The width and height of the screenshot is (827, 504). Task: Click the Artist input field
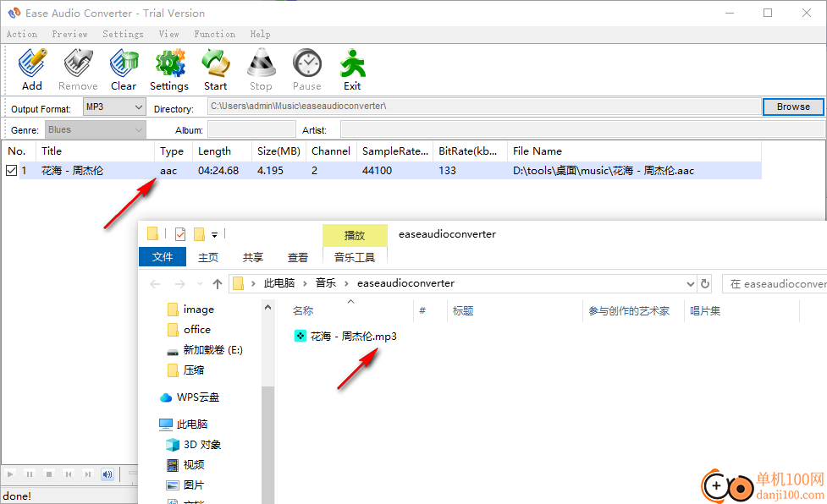pyautogui.click(x=582, y=129)
